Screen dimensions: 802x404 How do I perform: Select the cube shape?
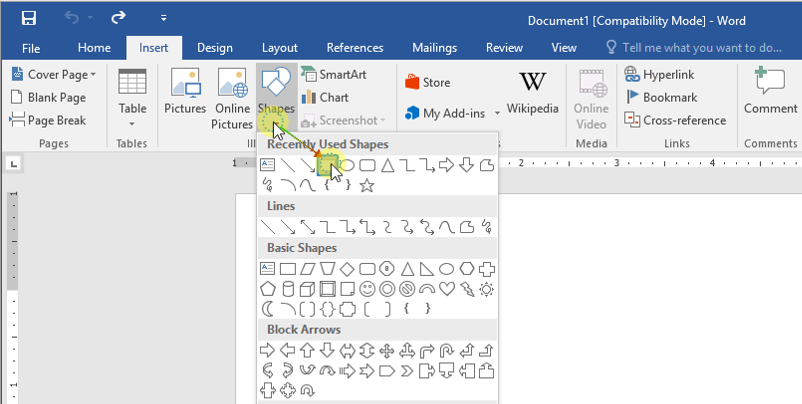pos(307,289)
